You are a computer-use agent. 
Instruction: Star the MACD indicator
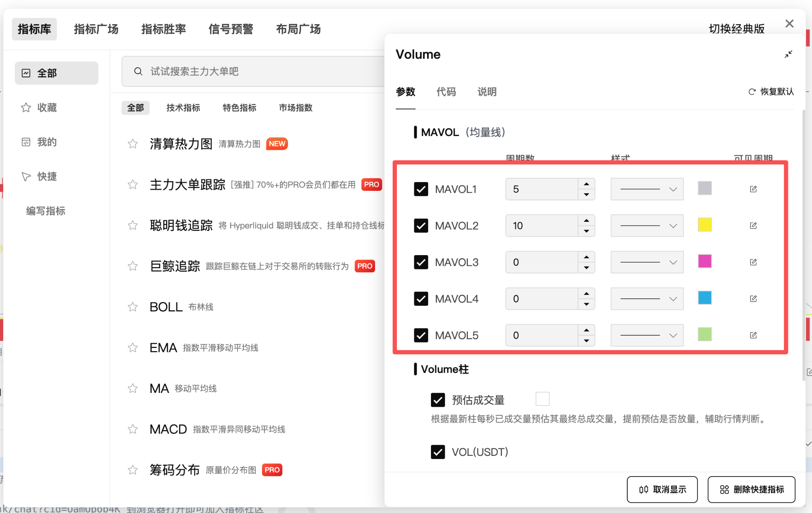pos(132,429)
